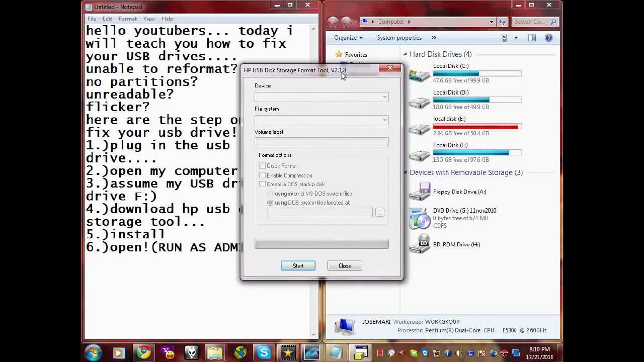Viewport: 644px width, 362px height.
Task: Select Floppy Disk Drive (A:) icon
Action: point(420,192)
